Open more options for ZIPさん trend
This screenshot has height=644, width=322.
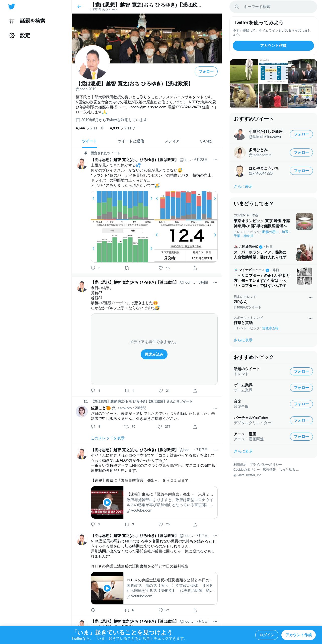[x=310, y=297]
